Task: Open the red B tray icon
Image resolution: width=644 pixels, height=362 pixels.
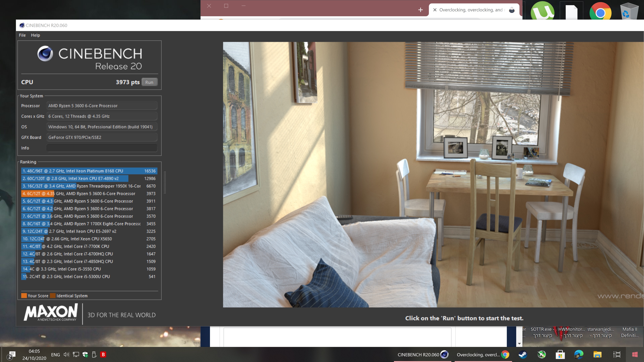Action: (103, 354)
